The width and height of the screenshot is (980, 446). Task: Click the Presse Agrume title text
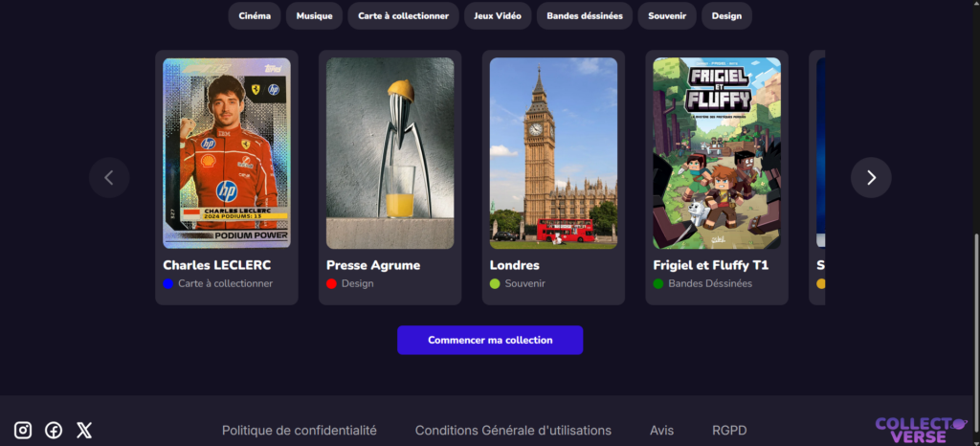373,265
